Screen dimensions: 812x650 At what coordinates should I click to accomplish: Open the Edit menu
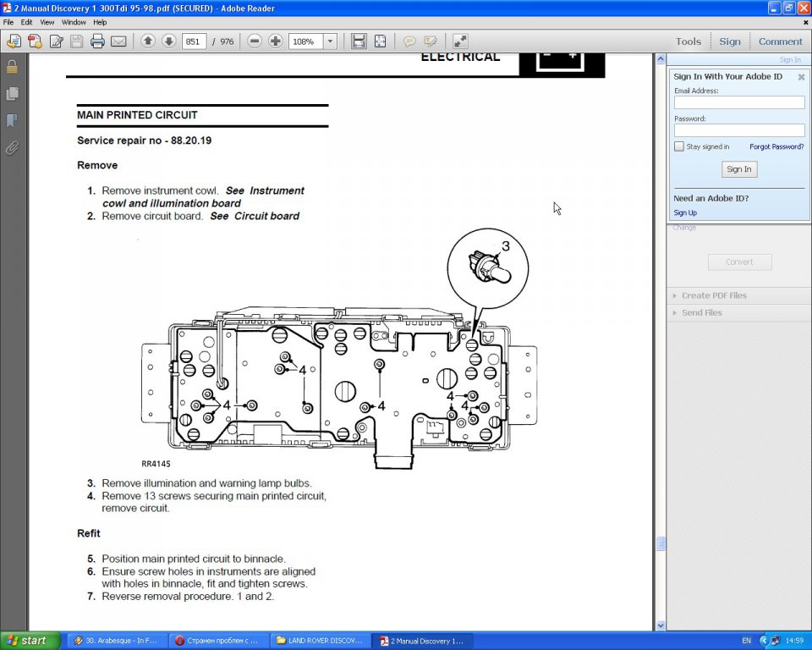click(x=26, y=22)
